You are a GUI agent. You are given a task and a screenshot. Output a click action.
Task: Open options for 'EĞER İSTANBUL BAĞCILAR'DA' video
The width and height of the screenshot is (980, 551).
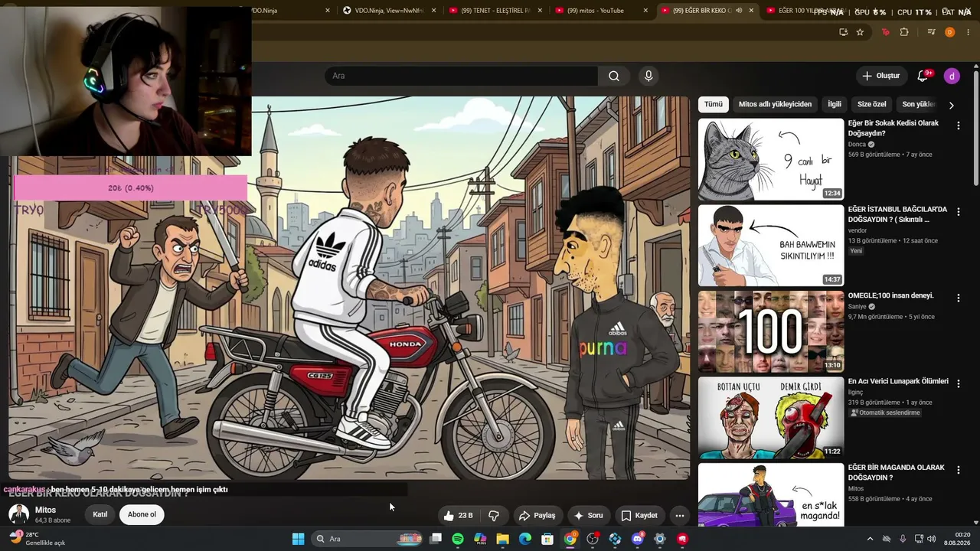958,212
